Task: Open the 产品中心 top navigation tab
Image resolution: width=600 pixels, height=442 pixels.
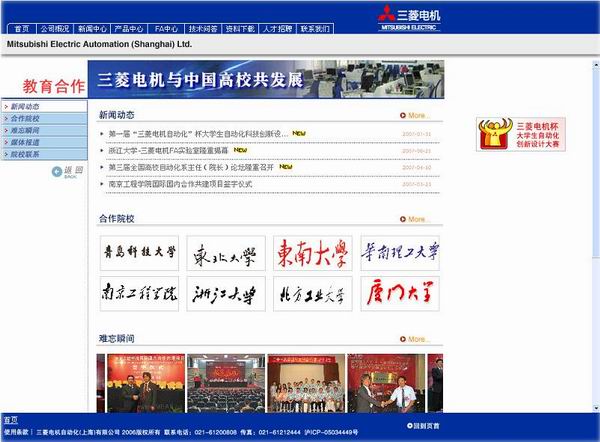Action: pos(130,29)
